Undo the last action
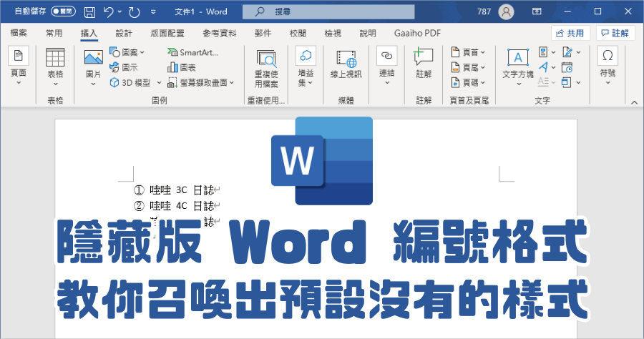This screenshot has height=339, width=644. 109,12
